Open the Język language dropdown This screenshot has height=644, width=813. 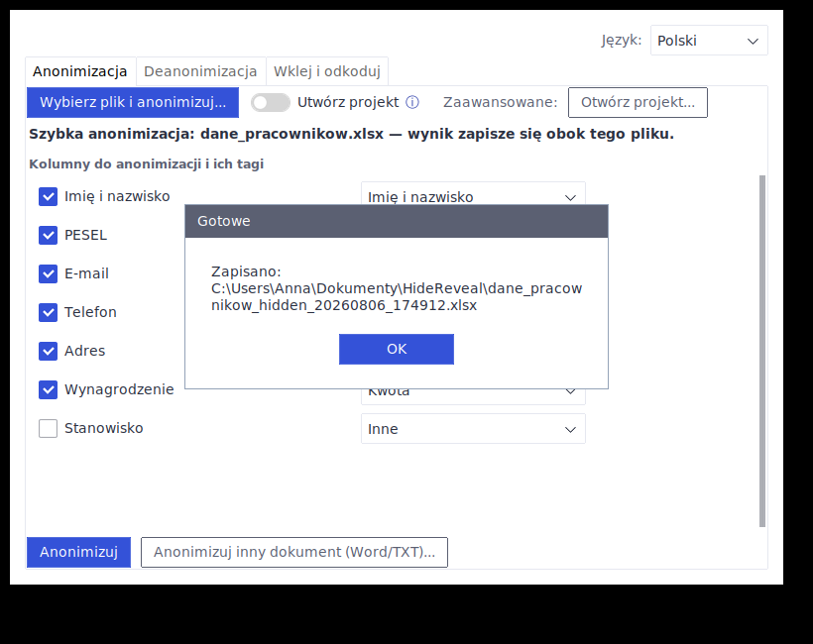tap(709, 41)
